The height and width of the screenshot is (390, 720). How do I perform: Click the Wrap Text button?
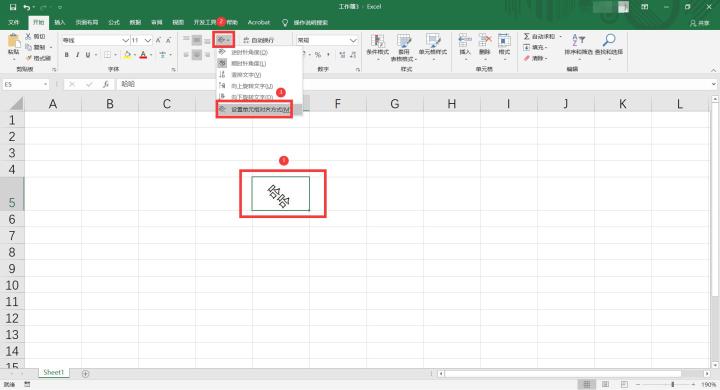pos(259,40)
